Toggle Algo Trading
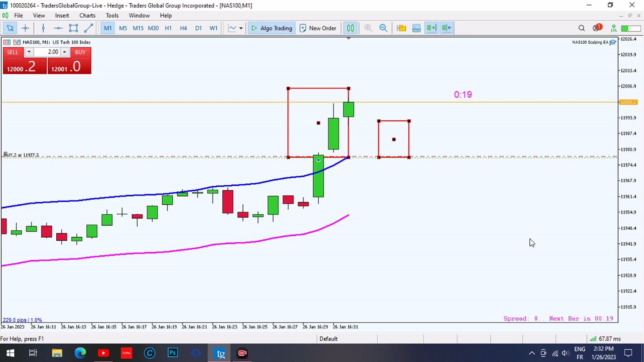The image size is (644, 362). 272,28
